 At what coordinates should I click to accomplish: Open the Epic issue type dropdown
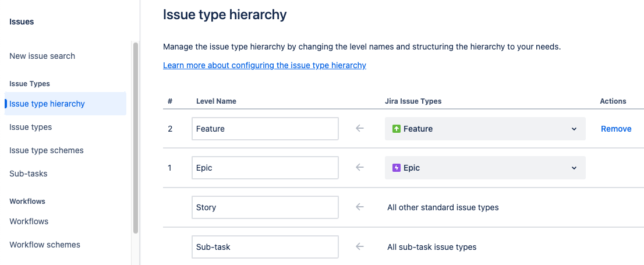[485, 168]
